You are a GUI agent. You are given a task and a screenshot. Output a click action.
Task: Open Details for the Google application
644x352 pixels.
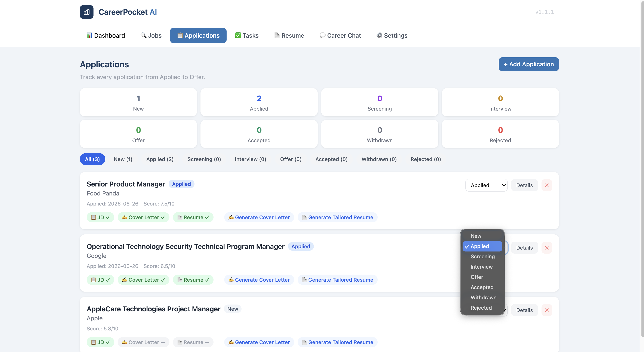[x=524, y=248]
